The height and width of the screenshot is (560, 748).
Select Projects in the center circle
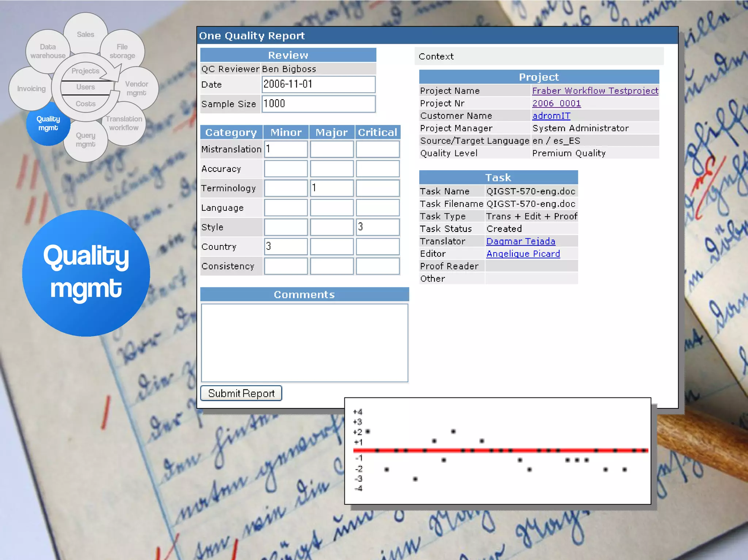(x=85, y=71)
